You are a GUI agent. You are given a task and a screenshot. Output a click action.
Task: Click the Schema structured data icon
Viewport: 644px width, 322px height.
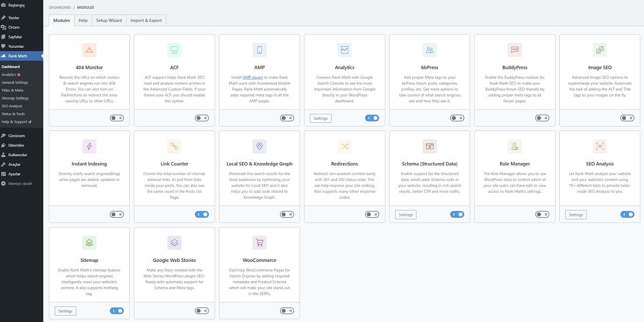[x=429, y=146]
